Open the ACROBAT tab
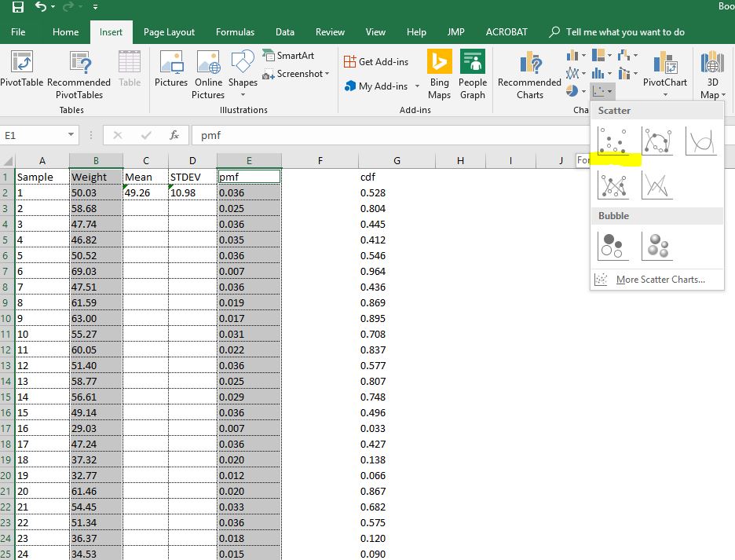The height and width of the screenshot is (560, 735). [x=506, y=32]
